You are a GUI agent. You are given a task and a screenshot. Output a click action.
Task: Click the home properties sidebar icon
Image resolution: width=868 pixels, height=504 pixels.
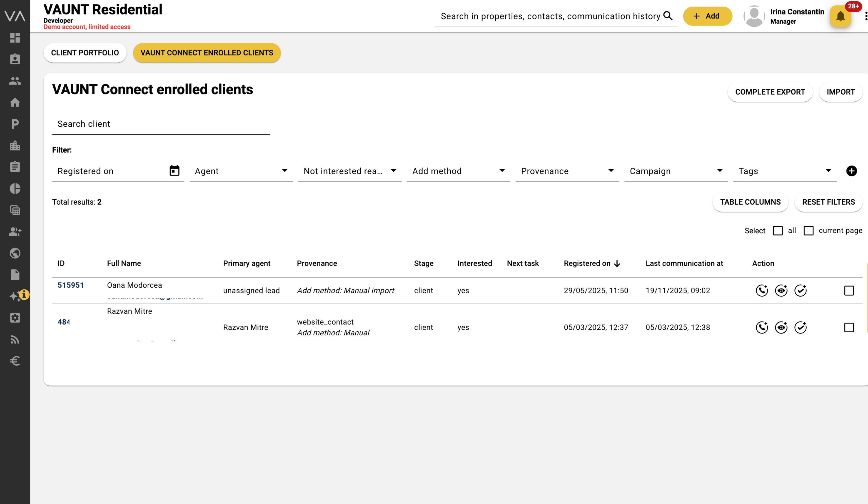pyautogui.click(x=15, y=102)
